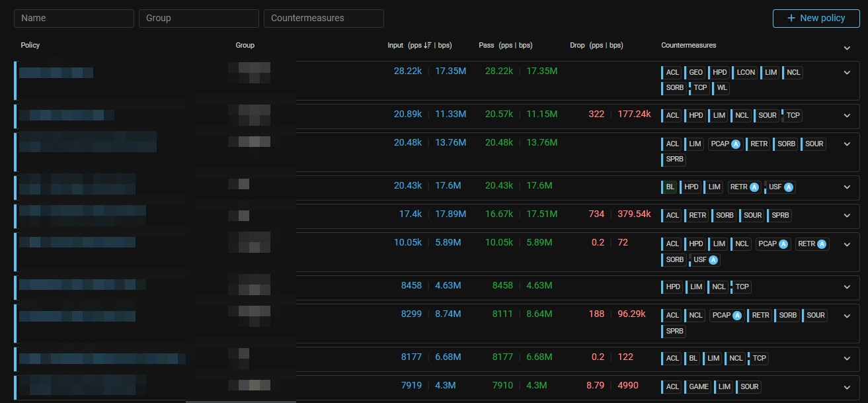868x403 pixels.
Task: Click the A badge on USF in 10.05k row
Action: (x=713, y=260)
